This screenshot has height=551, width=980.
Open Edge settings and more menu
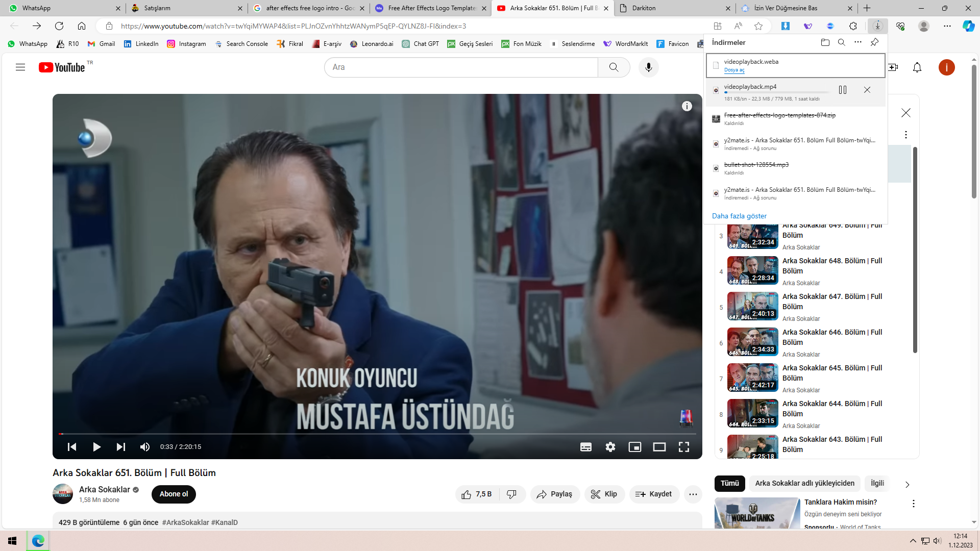tap(947, 26)
